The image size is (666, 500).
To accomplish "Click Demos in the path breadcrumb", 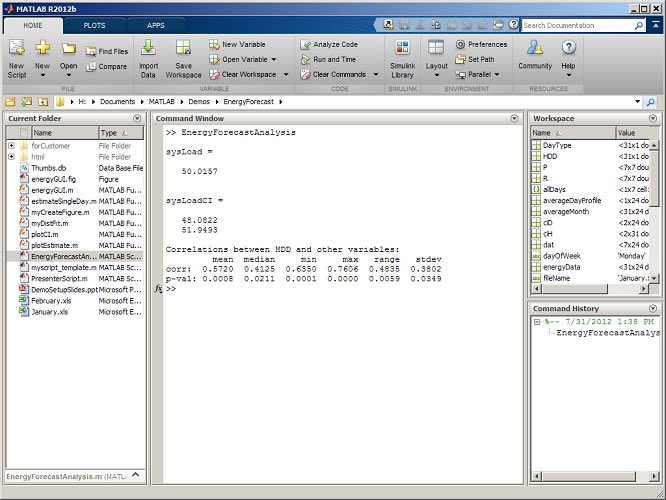I will click(x=199, y=102).
